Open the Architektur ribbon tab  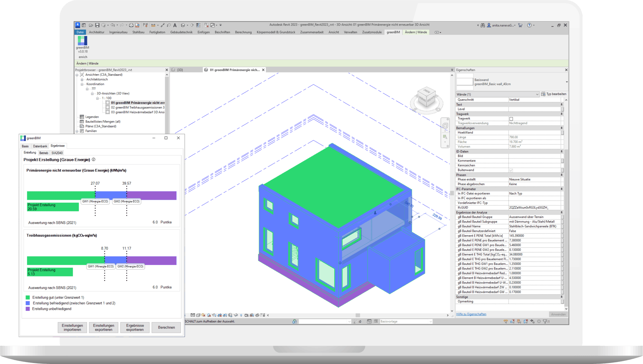[96, 32]
